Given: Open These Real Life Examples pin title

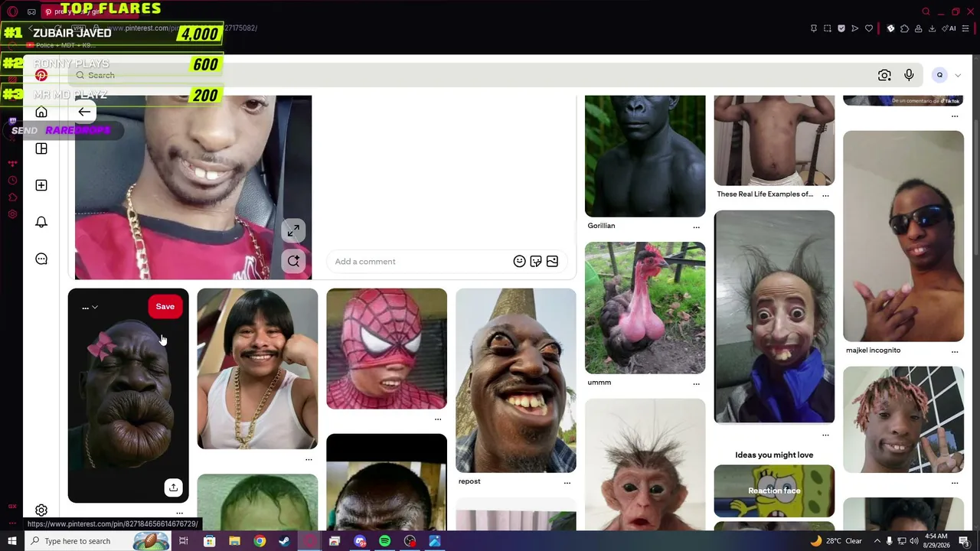Looking at the screenshot, I should click(765, 194).
